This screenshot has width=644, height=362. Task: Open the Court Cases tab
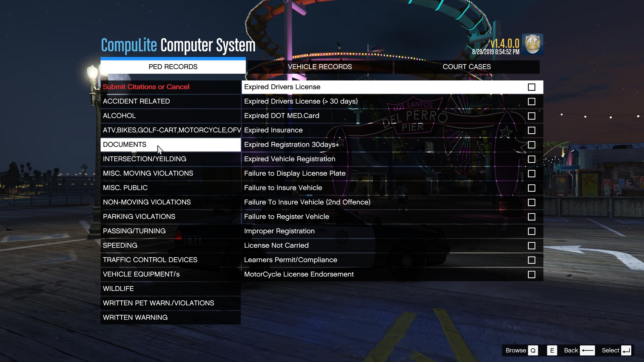467,67
